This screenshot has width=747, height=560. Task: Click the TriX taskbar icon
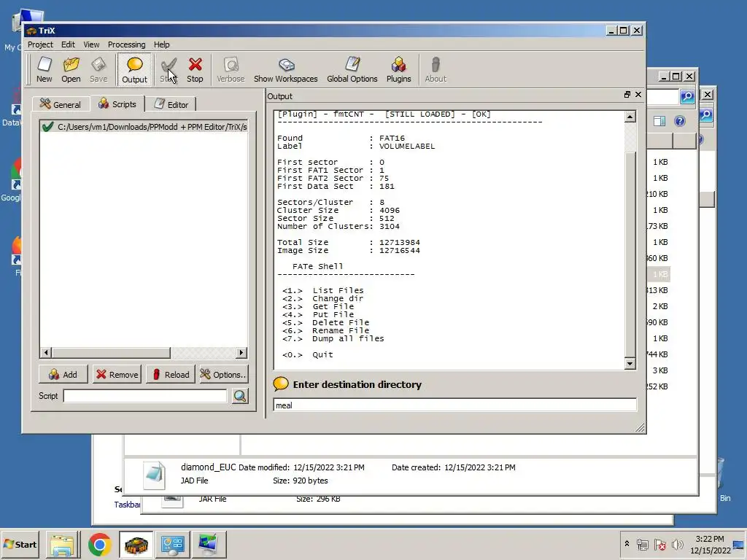[x=136, y=544]
